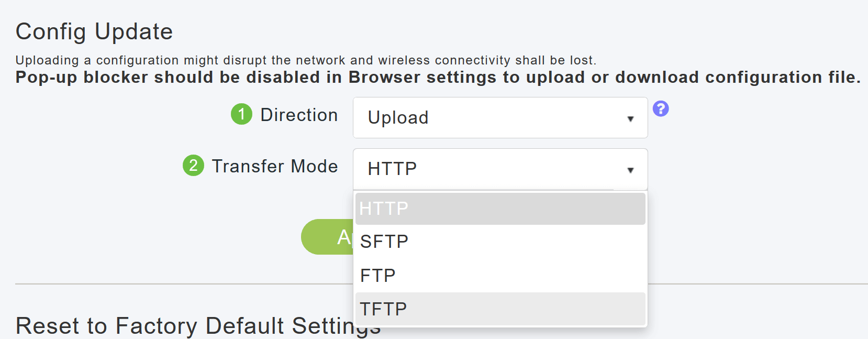Screen dimensions: 868x339
Task: Click the green step 1 badge
Action: tap(241, 114)
